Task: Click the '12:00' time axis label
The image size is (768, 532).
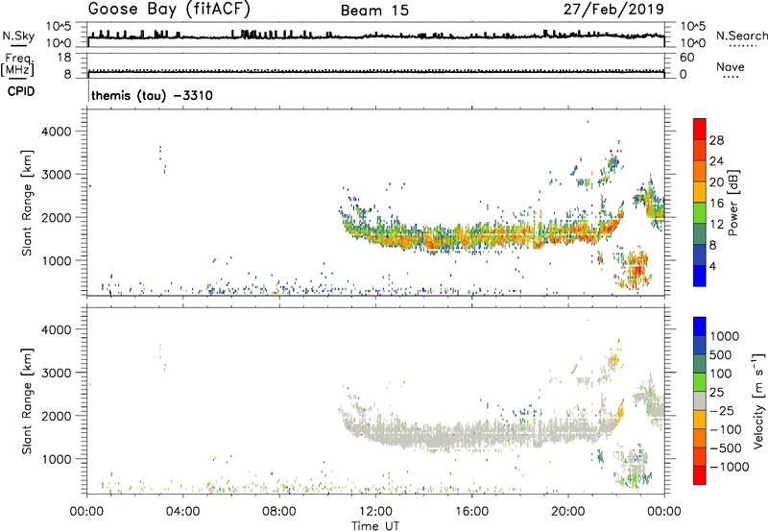Action: tap(375, 512)
